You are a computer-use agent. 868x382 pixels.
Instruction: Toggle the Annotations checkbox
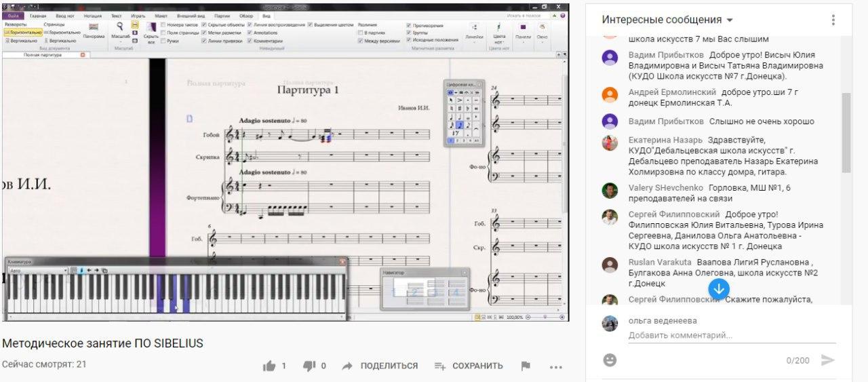250,33
